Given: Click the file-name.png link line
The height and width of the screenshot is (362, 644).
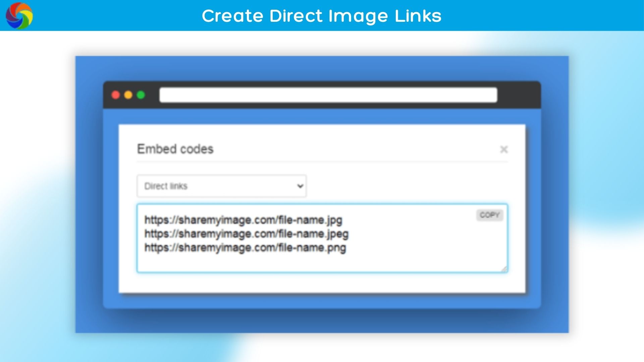Looking at the screenshot, I should (245, 248).
